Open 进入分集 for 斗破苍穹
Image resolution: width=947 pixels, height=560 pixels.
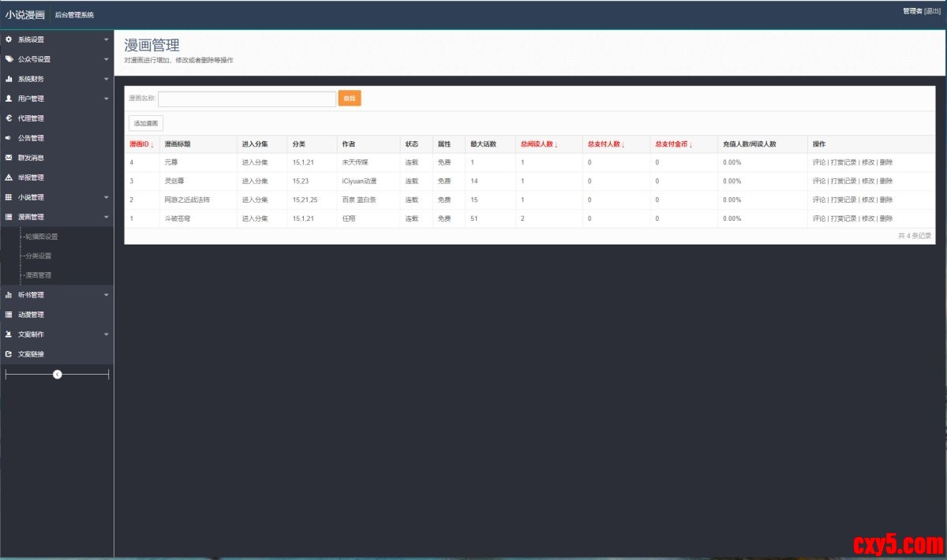255,218
